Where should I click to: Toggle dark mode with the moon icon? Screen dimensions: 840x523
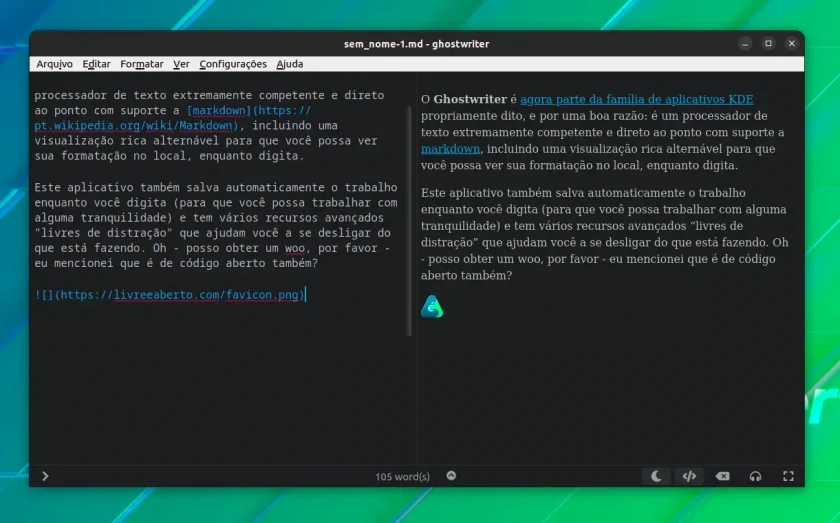click(656, 476)
